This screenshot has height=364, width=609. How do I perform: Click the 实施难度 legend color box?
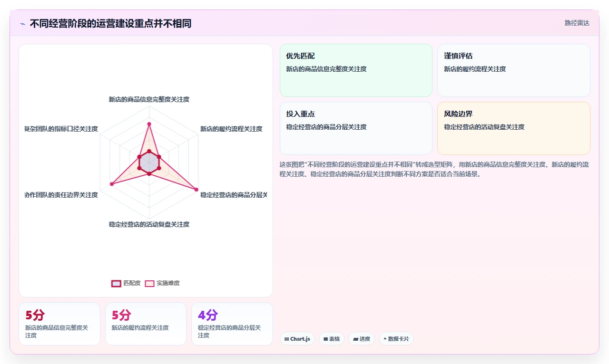(149, 283)
